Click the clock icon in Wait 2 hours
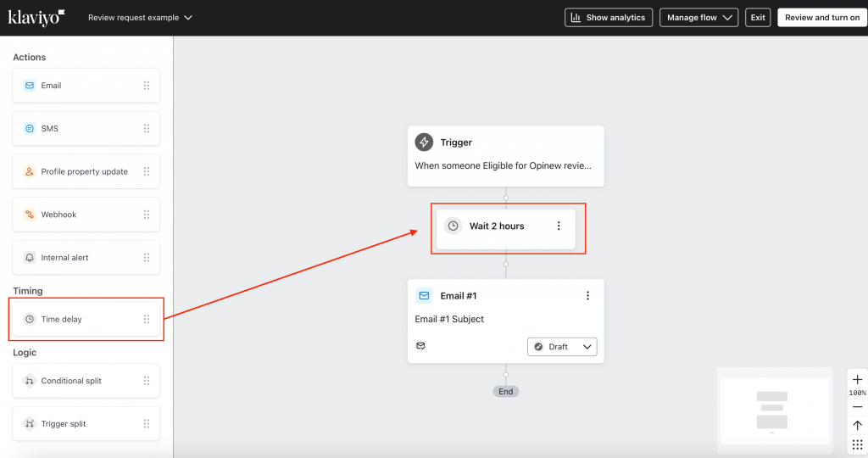Image resolution: width=868 pixels, height=458 pixels. (x=453, y=226)
